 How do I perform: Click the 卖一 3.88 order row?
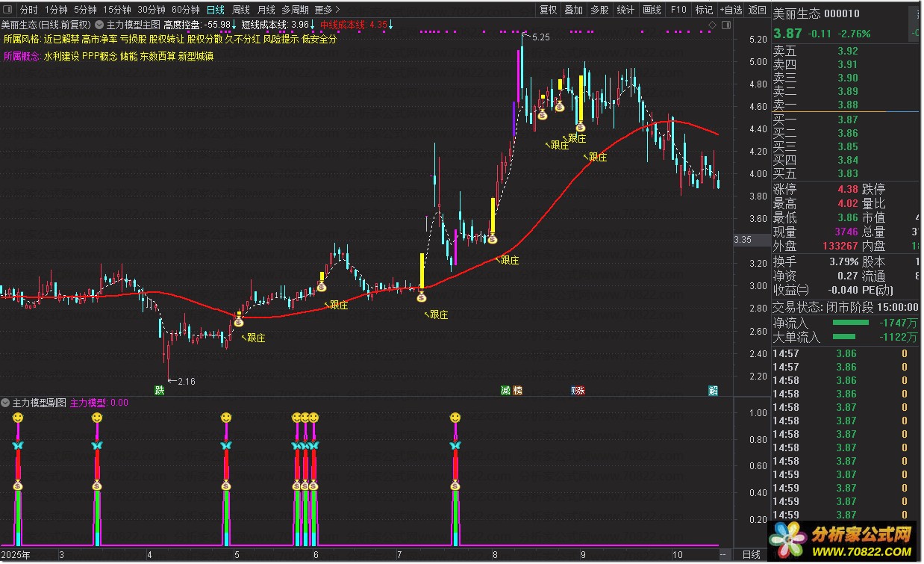(845, 105)
